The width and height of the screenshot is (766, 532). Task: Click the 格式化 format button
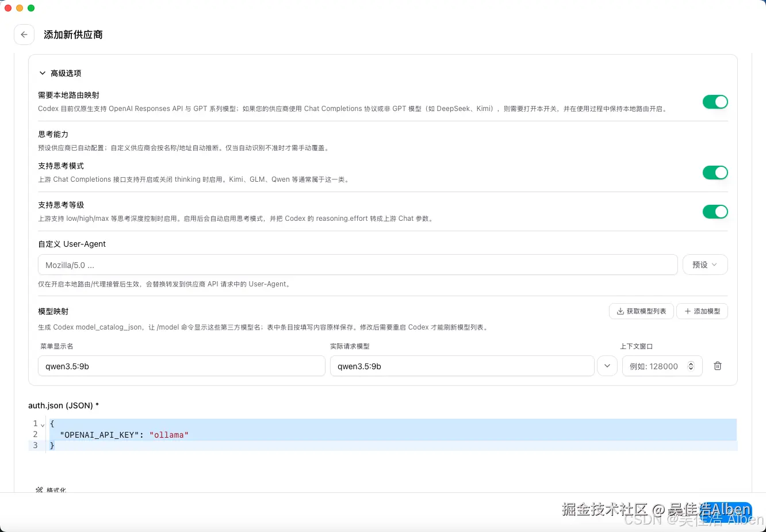tap(51, 490)
